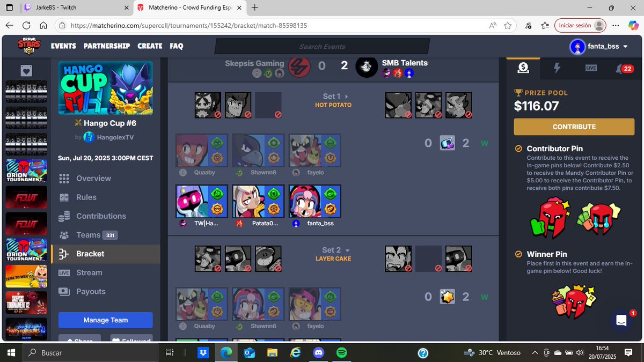Image resolution: width=644 pixels, height=362 pixels.
Task: Open a new browser tab
Action: click(254, 8)
